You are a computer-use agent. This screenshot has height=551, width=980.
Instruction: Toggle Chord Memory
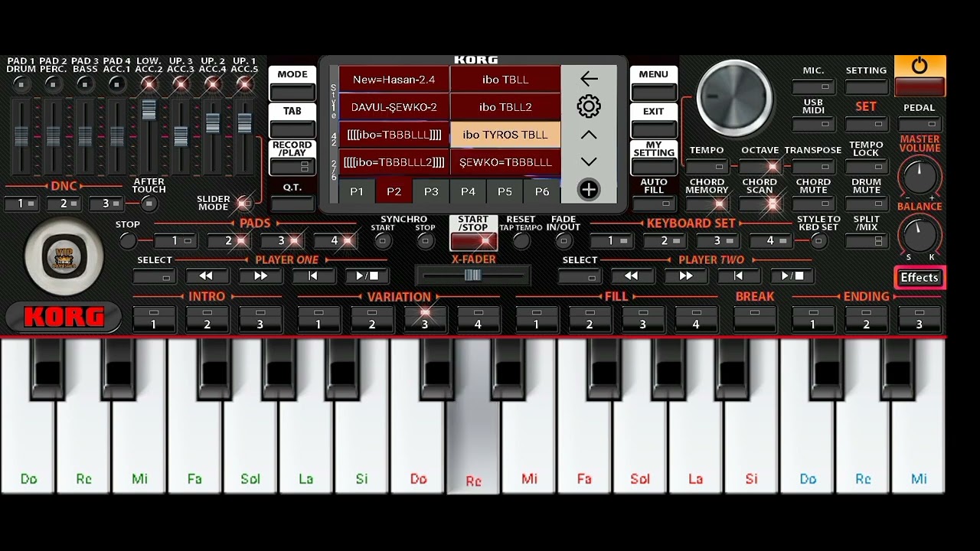pos(707,204)
